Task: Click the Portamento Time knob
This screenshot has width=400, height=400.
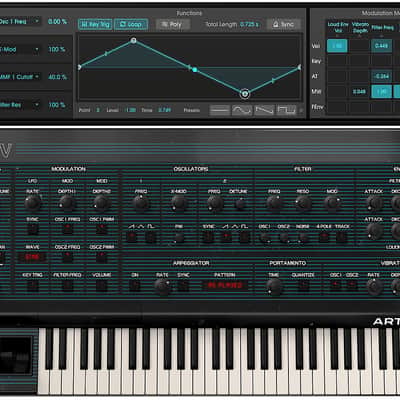Action: click(274, 287)
